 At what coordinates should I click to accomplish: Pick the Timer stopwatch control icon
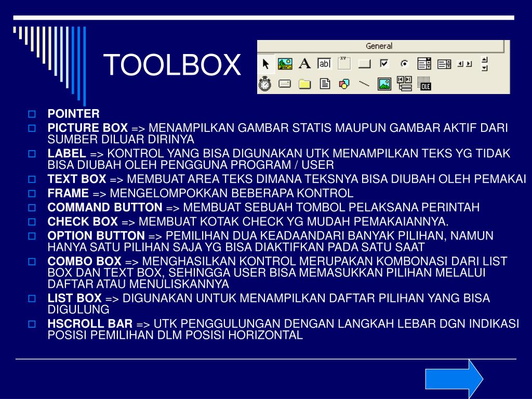click(264, 84)
